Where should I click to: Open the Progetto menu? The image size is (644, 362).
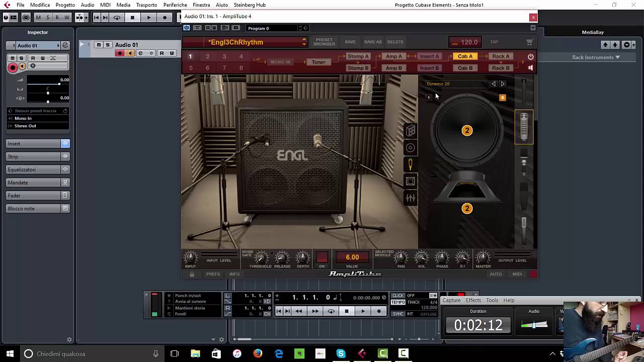(65, 5)
